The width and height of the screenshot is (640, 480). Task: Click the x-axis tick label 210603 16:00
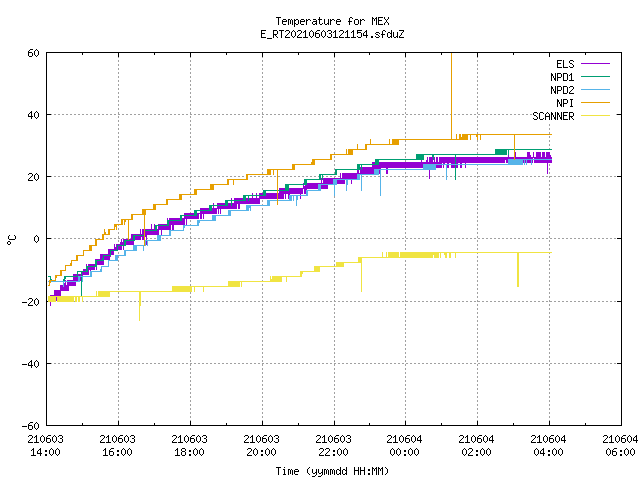pos(117,446)
